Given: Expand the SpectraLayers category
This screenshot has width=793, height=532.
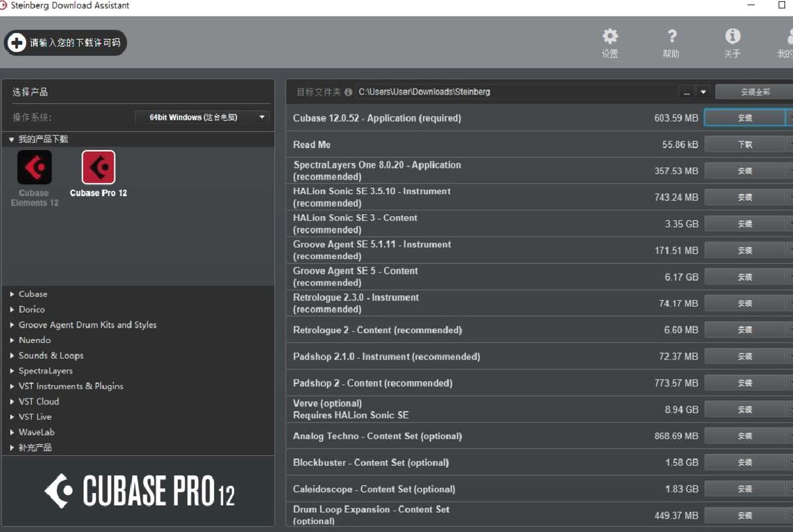Looking at the screenshot, I should point(13,371).
